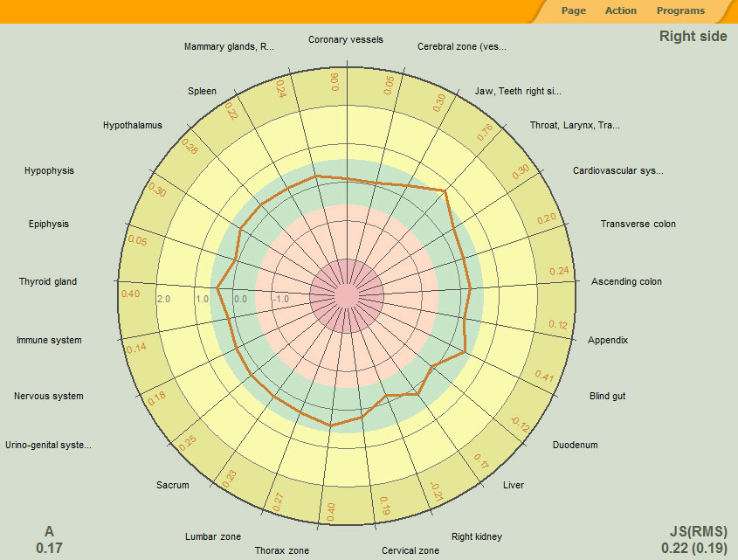
Task: Click the 'Thorax zone' label
Action: [x=281, y=550]
